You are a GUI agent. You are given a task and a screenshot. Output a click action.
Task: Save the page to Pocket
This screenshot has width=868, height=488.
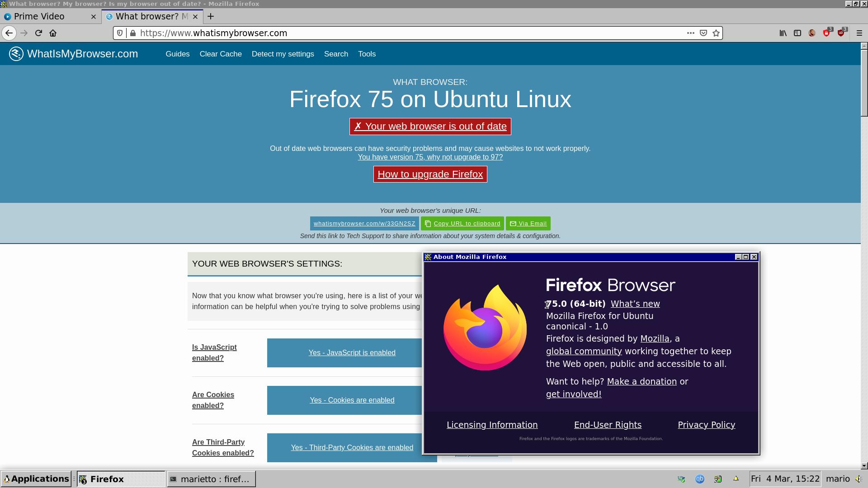coord(703,33)
